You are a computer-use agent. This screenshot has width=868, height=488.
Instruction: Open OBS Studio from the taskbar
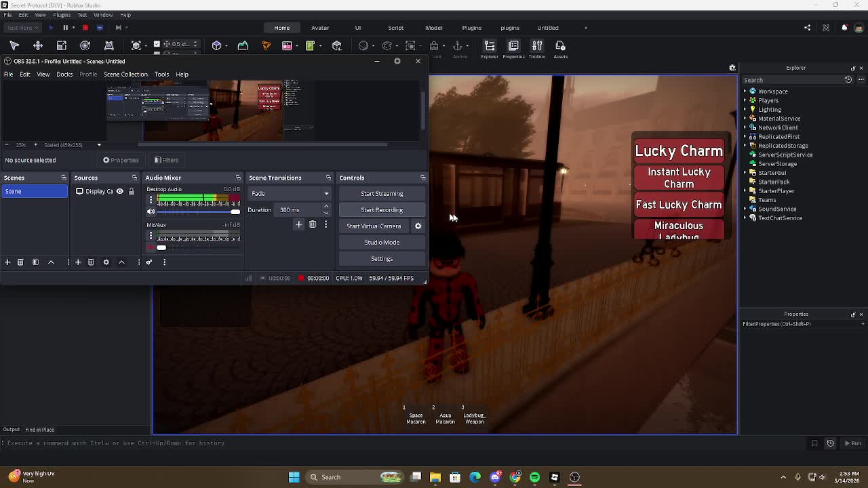(x=574, y=477)
